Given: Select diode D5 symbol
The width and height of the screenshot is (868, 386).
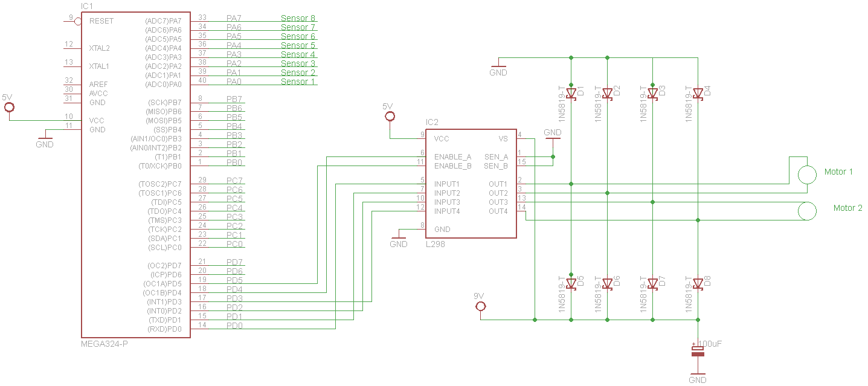Looking at the screenshot, I should pyautogui.click(x=571, y=283).
